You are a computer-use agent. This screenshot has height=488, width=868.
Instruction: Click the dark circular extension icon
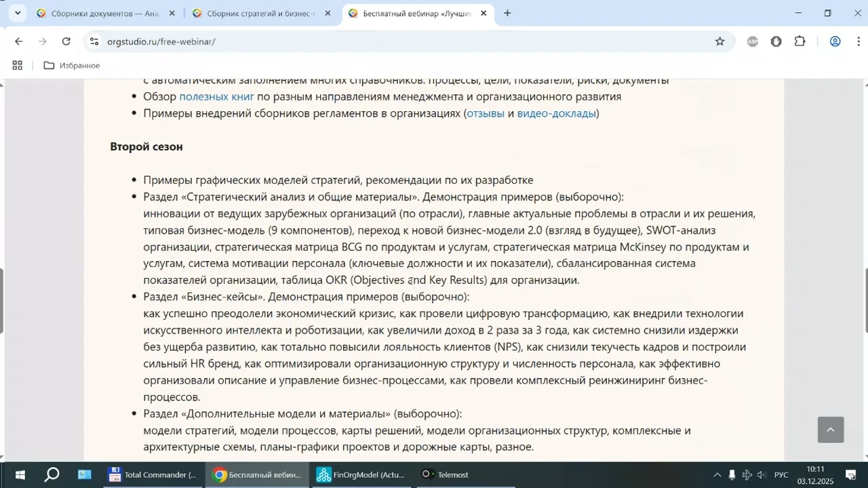coord(776,41)
